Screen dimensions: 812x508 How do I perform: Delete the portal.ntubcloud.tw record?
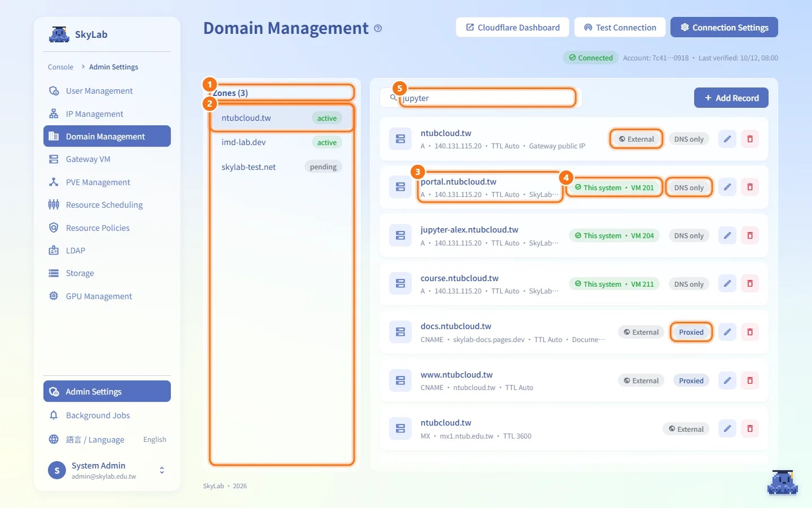click(750, 187)
